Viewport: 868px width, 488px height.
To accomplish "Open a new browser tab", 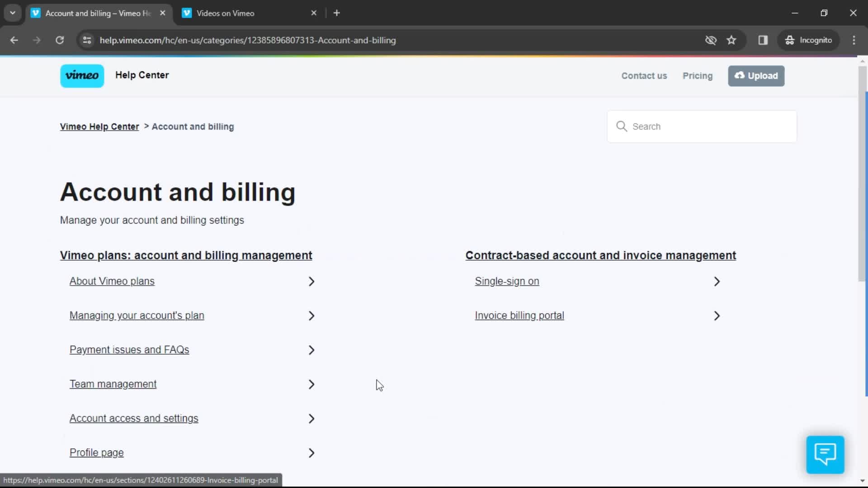I will (337, 13).
